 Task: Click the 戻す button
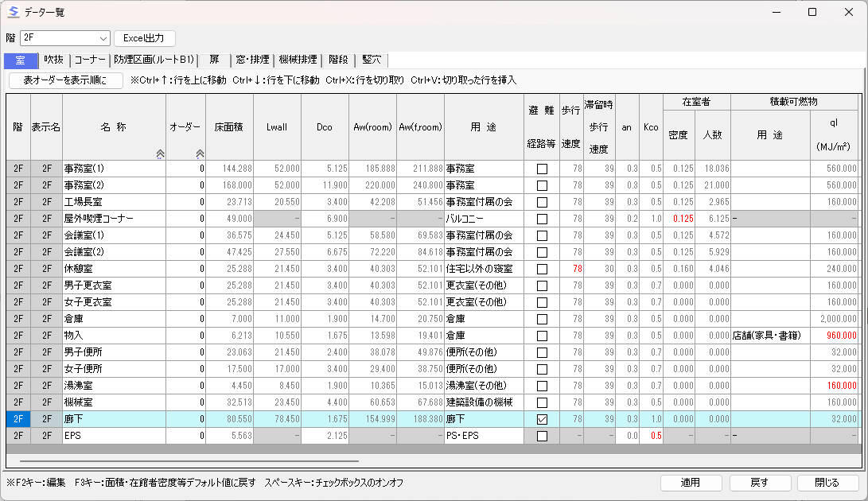[x=760, y=483]
